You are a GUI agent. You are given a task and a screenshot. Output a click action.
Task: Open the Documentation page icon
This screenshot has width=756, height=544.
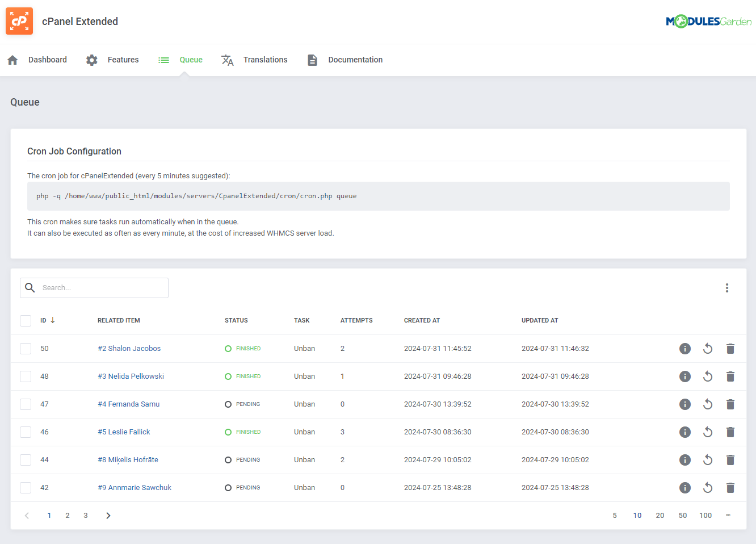[x=312, y=60]
